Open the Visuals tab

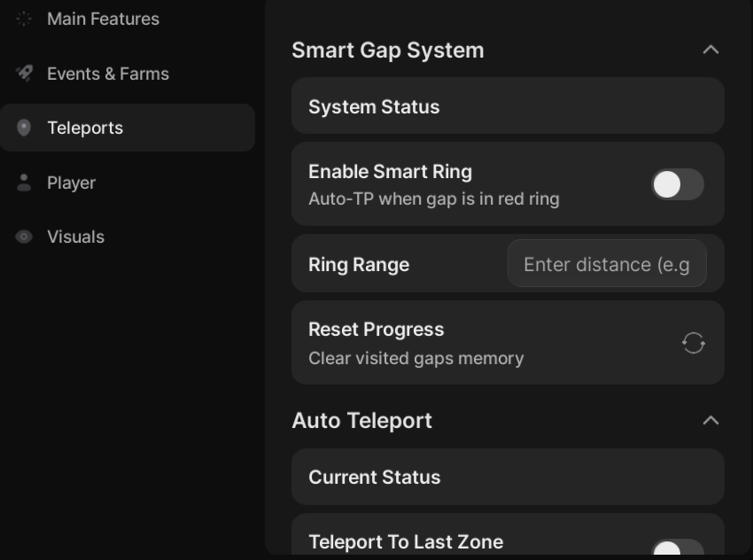click(75, 237)
